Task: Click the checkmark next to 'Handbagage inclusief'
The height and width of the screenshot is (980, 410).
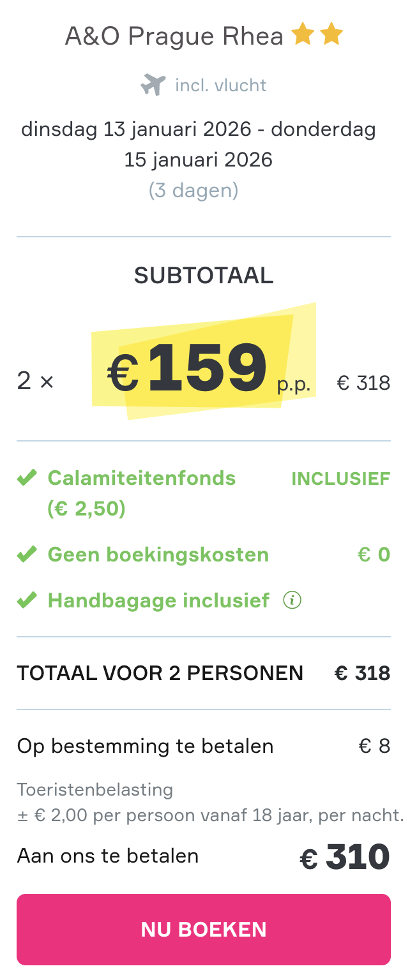Action: click(26, 600)
